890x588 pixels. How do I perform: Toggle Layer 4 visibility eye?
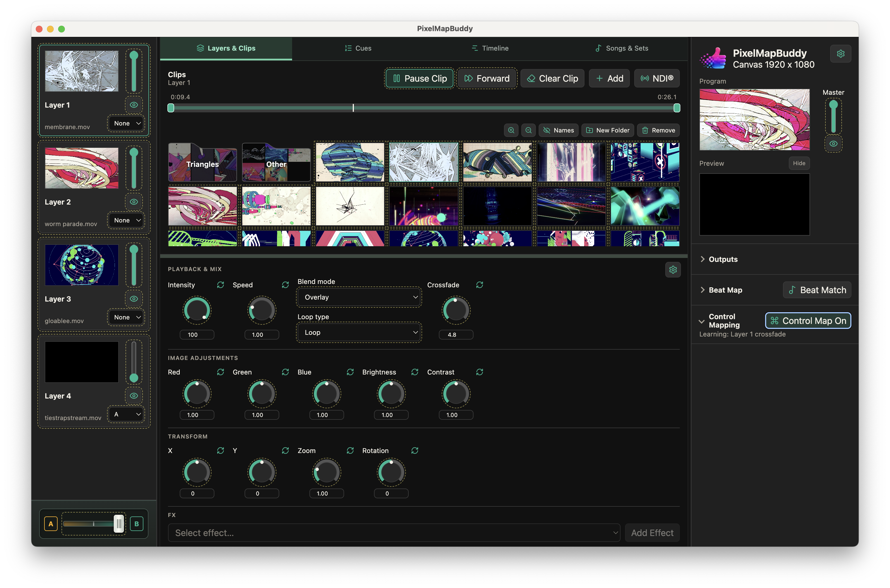134,396
